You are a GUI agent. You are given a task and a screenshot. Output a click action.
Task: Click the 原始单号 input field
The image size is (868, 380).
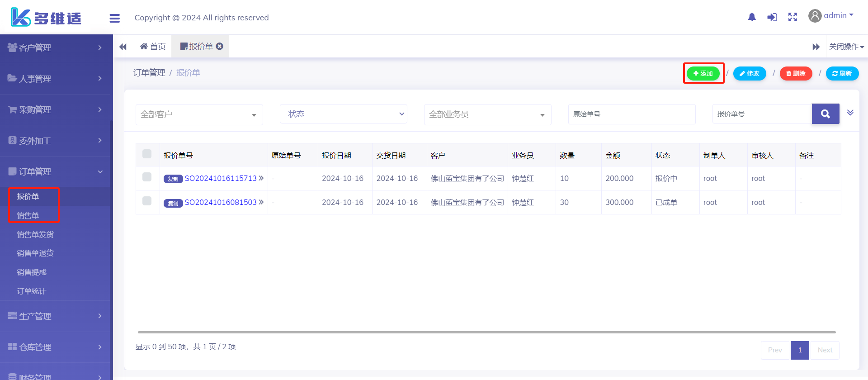click(x=632, y=114)
